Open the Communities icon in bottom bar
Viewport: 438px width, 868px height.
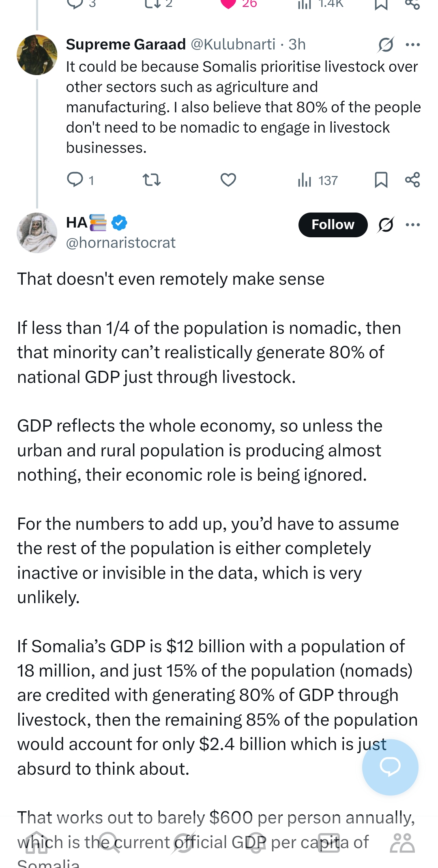click(x=402, y=843)
